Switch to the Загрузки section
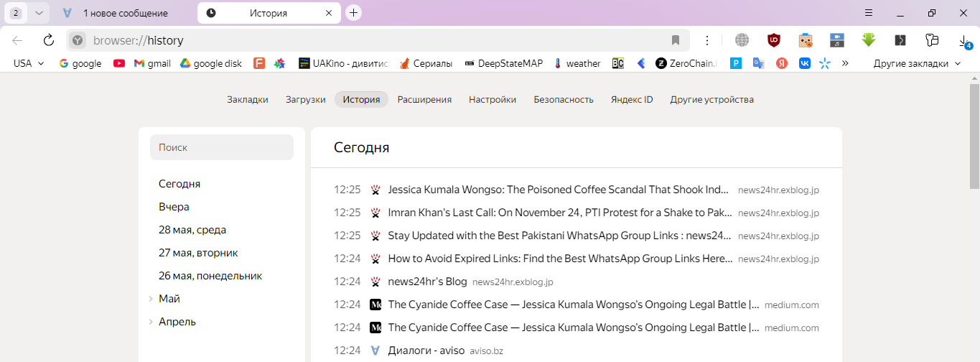Viewport: 980px width, 362px height. 305,100
